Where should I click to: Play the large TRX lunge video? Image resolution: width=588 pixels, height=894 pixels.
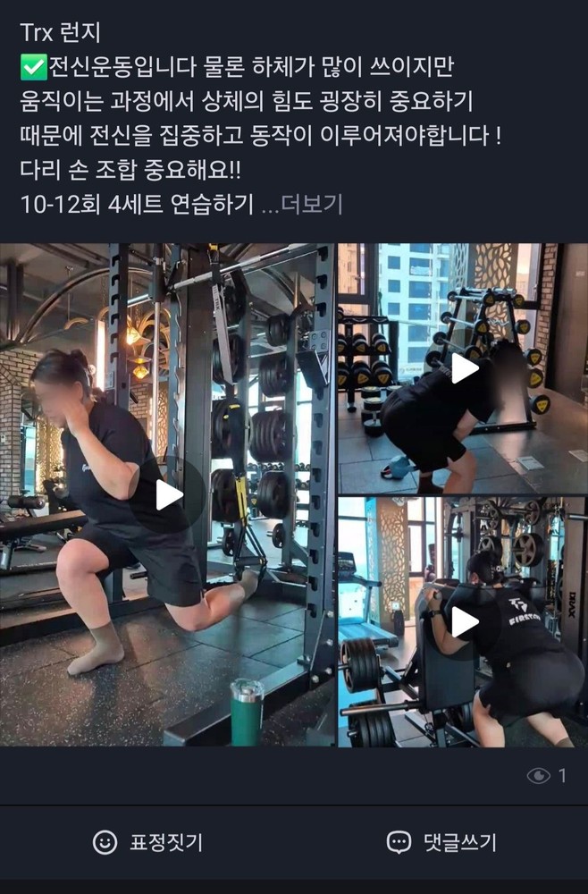(167, 495)
